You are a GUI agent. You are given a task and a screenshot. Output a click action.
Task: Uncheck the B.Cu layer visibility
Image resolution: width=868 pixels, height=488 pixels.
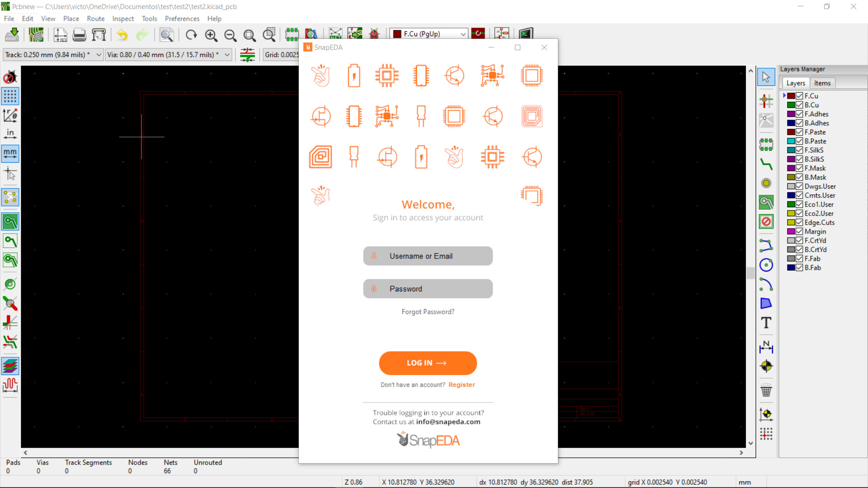point(799,105)
